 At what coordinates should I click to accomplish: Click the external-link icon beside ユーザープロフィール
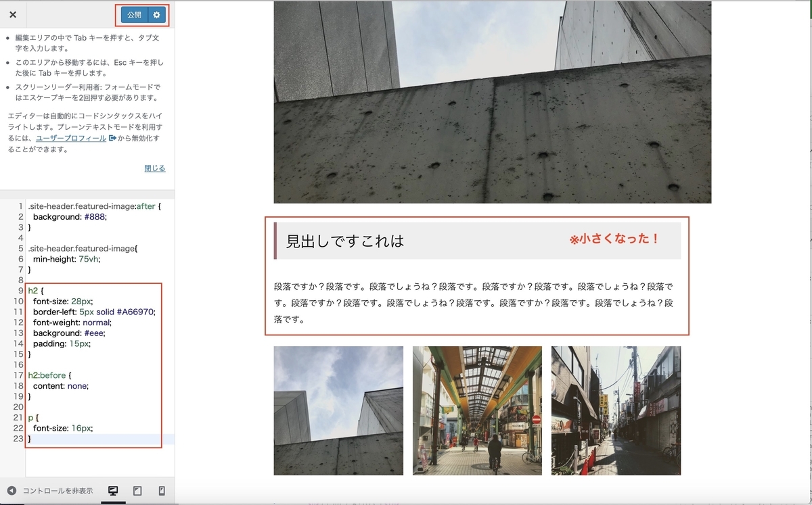tap(113, 138)
